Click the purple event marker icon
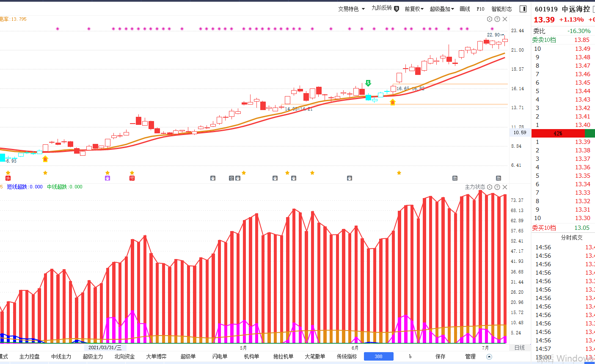Viewport: 595px width, 364px height. coord(107,178)
